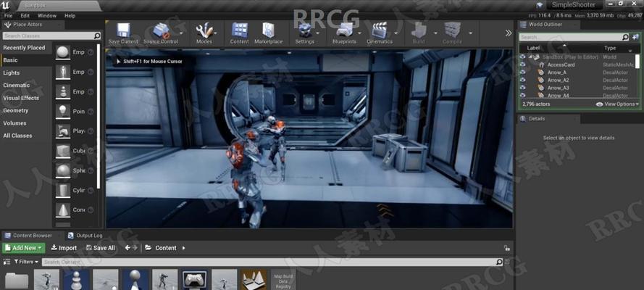The height and width of the screenshot is (290, 644).
Task: Select the Player Start actor
Action: click(x=63, y=131)
